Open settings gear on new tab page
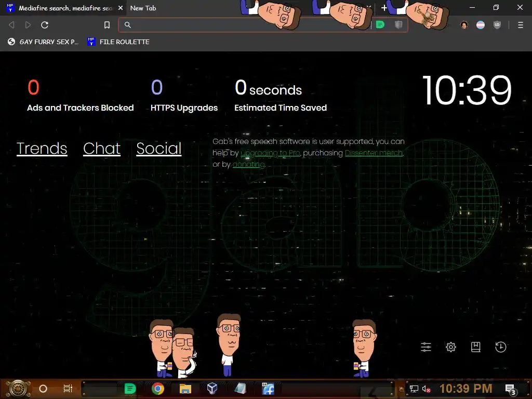 point(451,347)
